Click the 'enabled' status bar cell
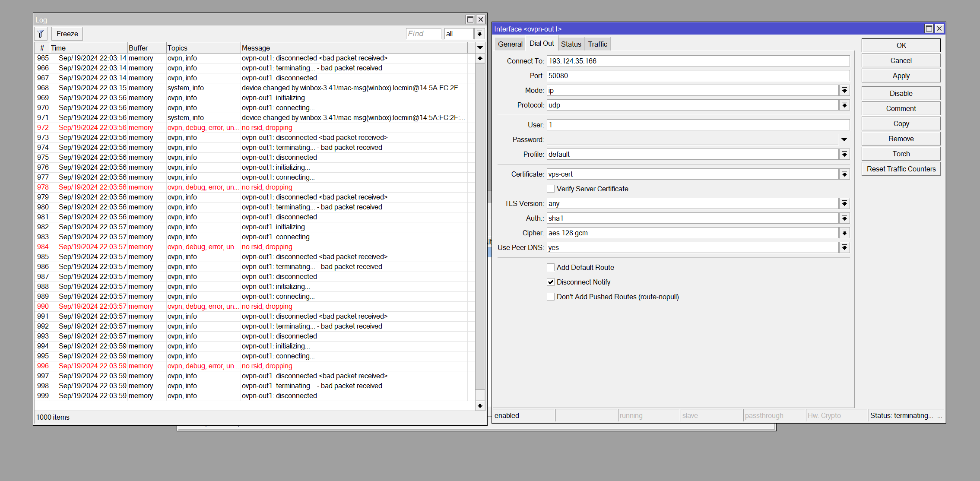The width and height of the screenshot is (980, 481). click(524, 415)
